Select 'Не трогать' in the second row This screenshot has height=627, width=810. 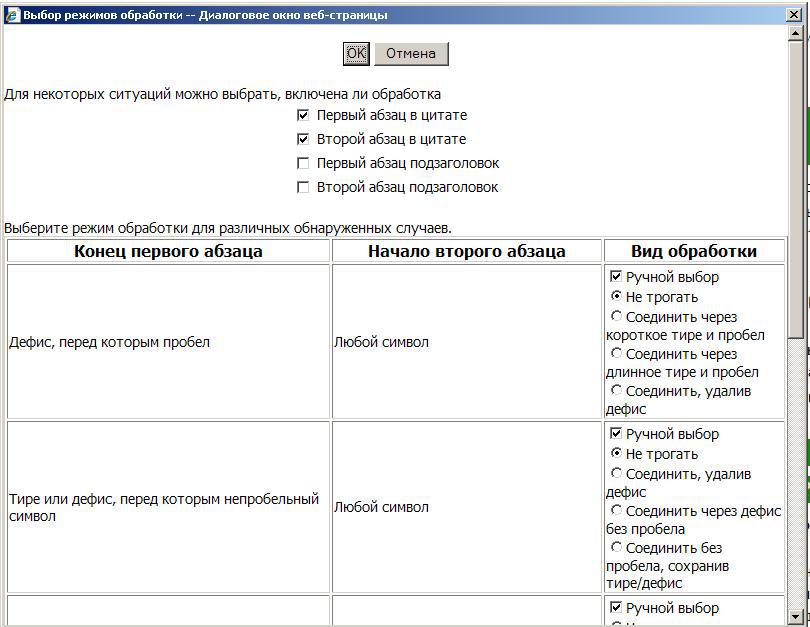click(x=614, y=453)
